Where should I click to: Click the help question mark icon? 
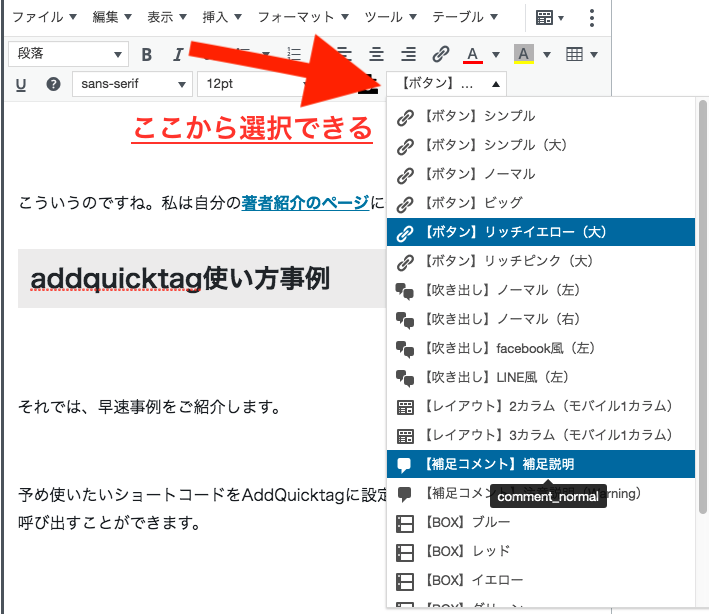(53, 85)
